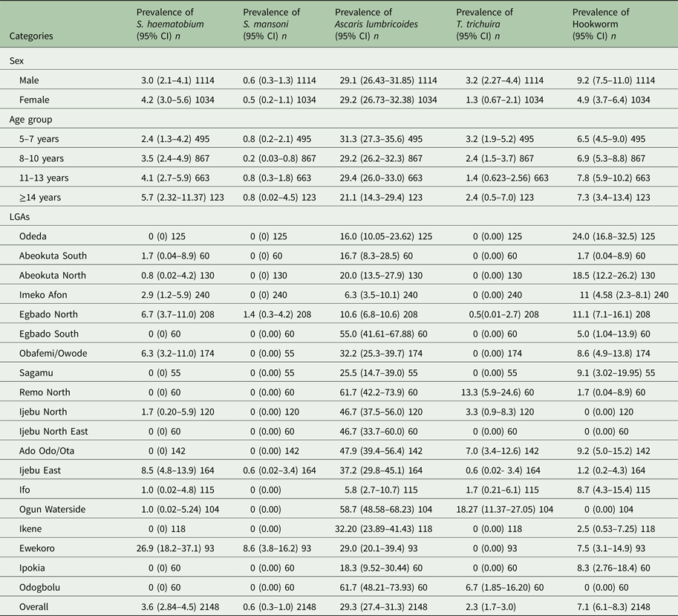This screenshot has height=616, width=678.
Task: Select the Obafemi/Owode row label
Action: click(x=55, y=353)
